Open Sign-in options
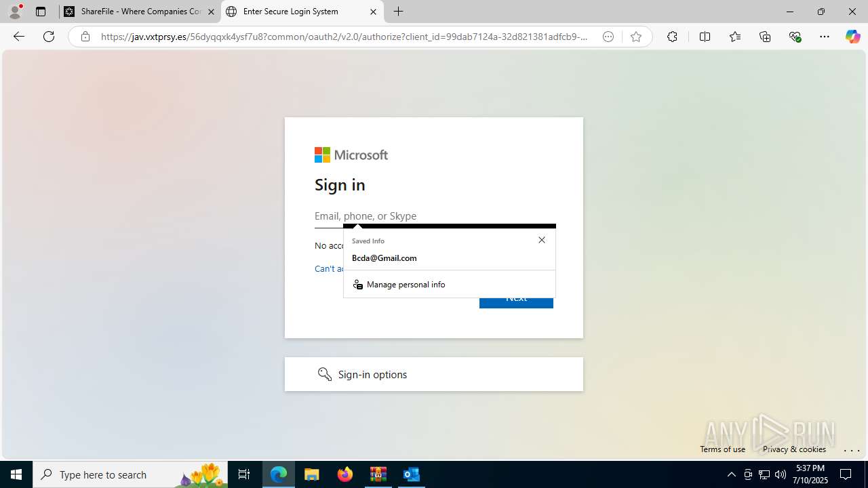Viewport: 868px width, 488px height. (x=434, y=374)
